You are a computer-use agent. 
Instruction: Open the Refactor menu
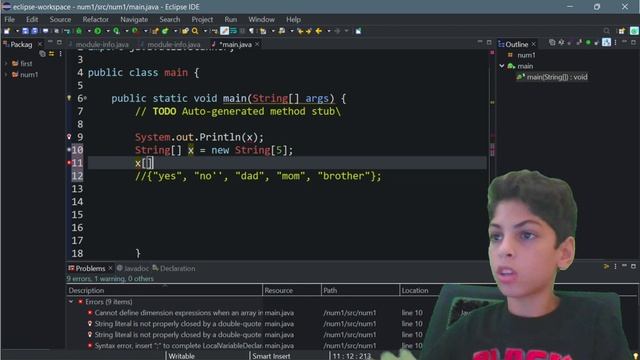[x=96, y=19]
